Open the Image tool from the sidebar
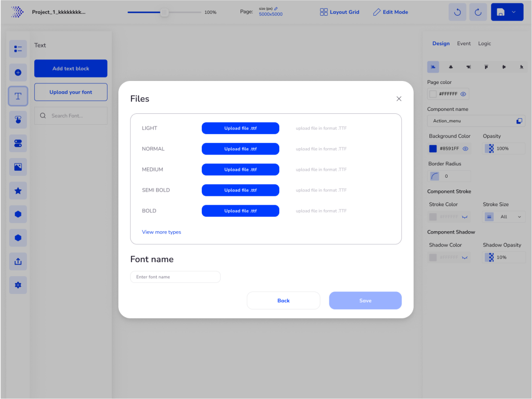532x399 pixels. (x=18, y=167)
